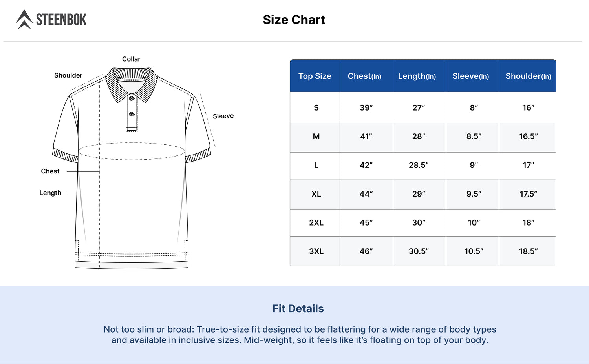Click the Sleeve label beside the shirt
589x364 pixels.
[223, 116]
